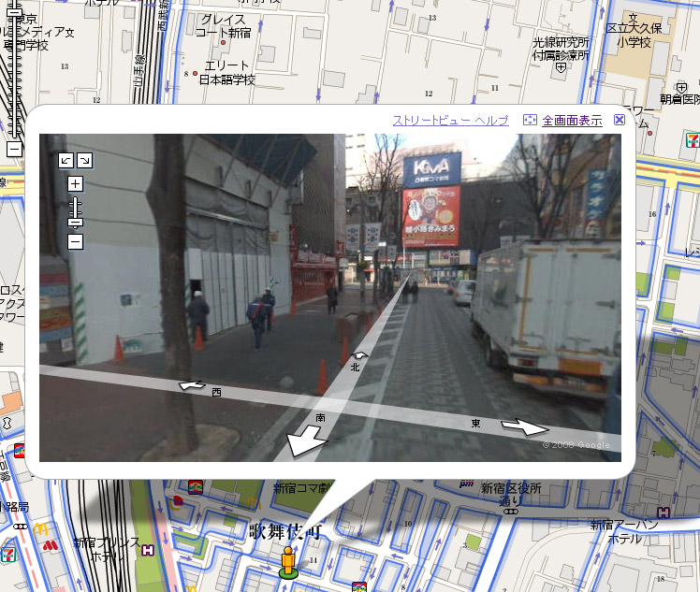Click 全画面表示 full screen link
This screenshot has height=592, width=700.
(x=572, y=121)
